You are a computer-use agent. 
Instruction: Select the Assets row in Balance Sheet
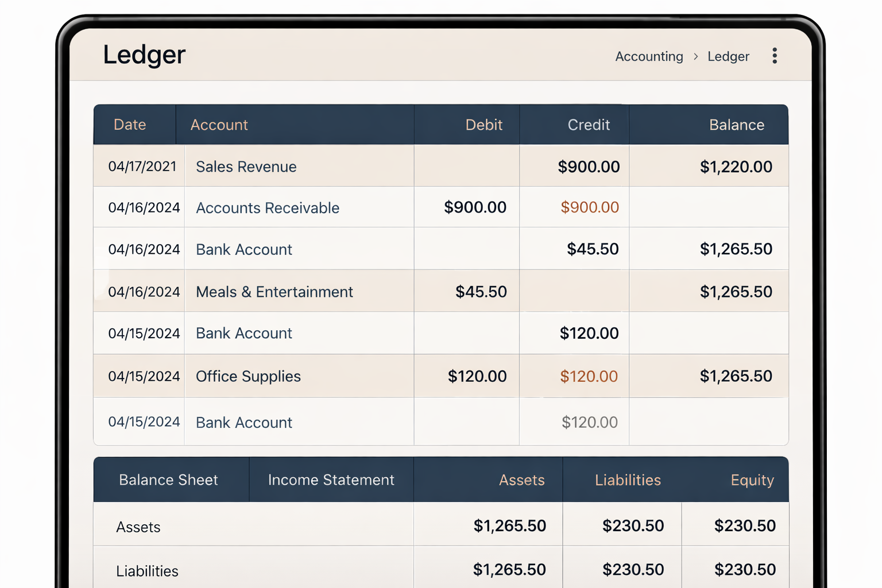(x=138, y=527)
